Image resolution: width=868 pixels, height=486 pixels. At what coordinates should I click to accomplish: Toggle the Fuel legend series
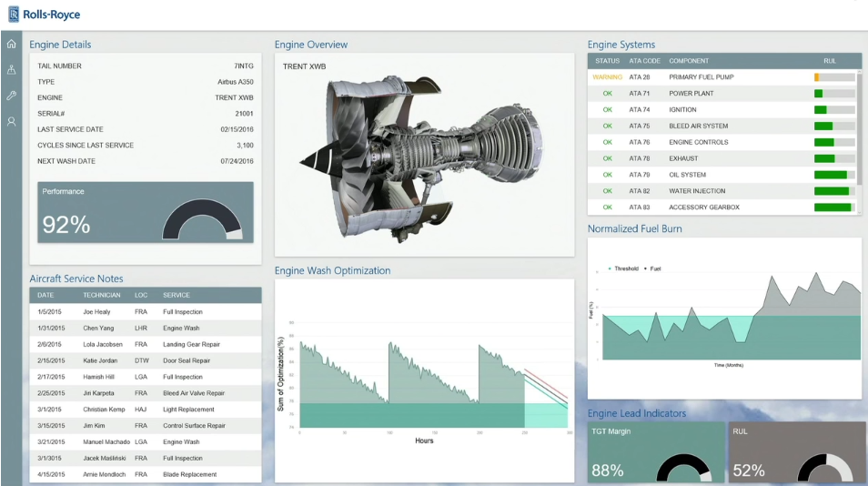[x=652, y=268]
